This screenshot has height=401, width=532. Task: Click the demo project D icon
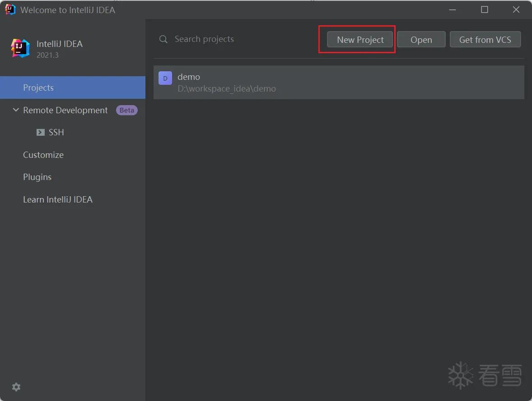165,78
